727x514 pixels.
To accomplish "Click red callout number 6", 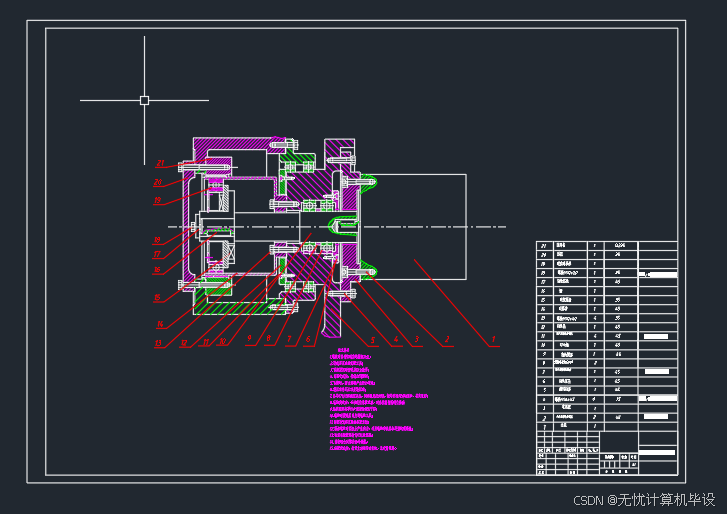I will tap(308, 340).
